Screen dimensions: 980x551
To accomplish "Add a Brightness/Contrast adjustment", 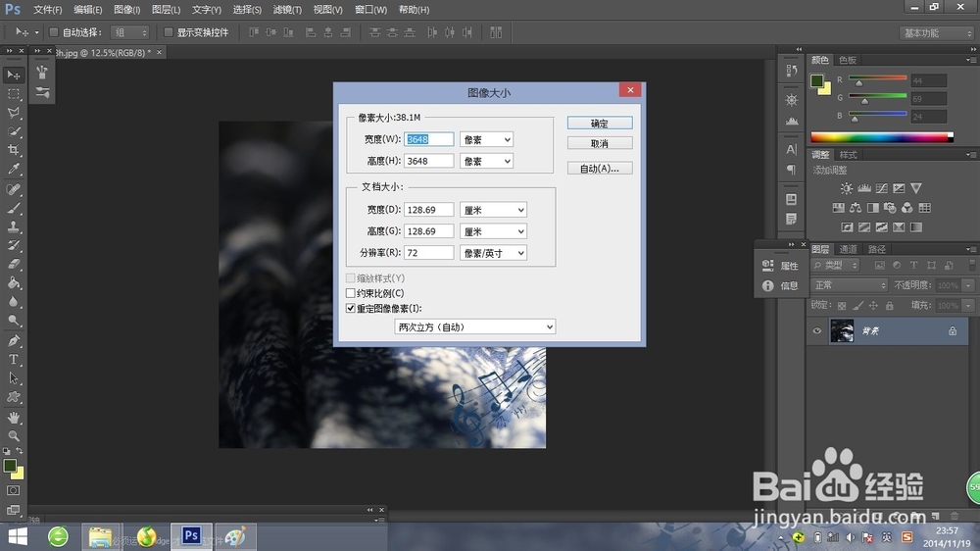I will pyautogui.click(x=847, y=188).
